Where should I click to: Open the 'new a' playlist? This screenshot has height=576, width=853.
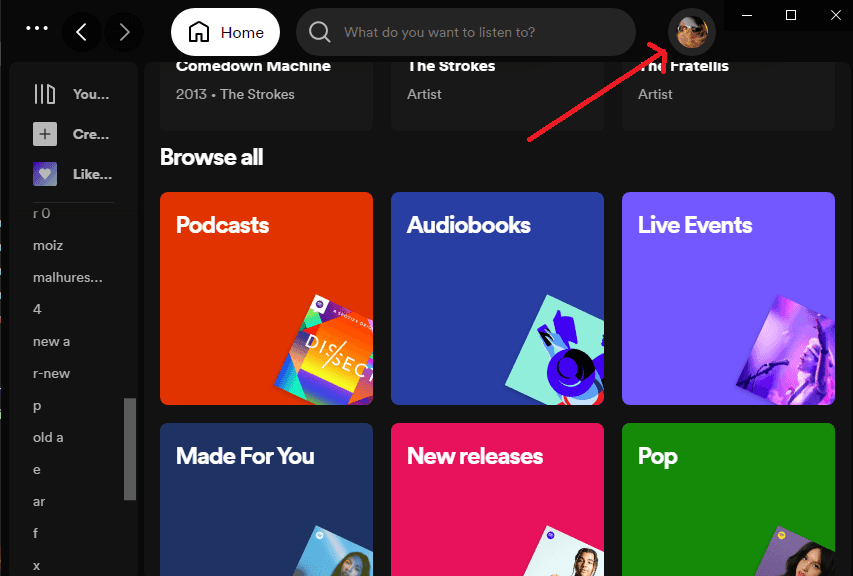point(51,342)
